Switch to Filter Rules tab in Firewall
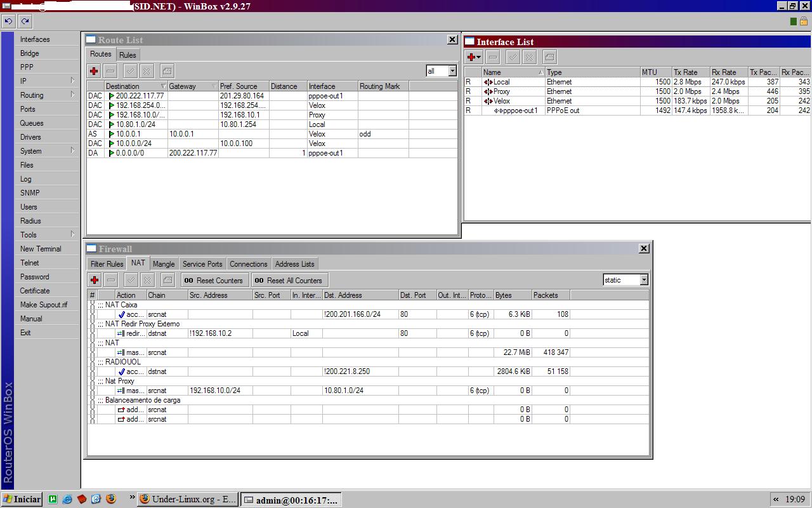812x508 pixels. [107, 264]
